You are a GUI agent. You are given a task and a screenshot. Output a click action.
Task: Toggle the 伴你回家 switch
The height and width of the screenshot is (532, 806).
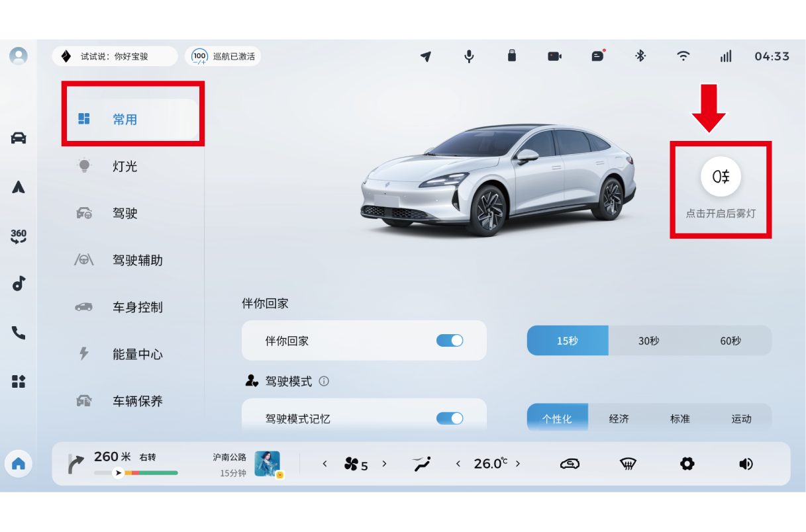tap(450, 341)
